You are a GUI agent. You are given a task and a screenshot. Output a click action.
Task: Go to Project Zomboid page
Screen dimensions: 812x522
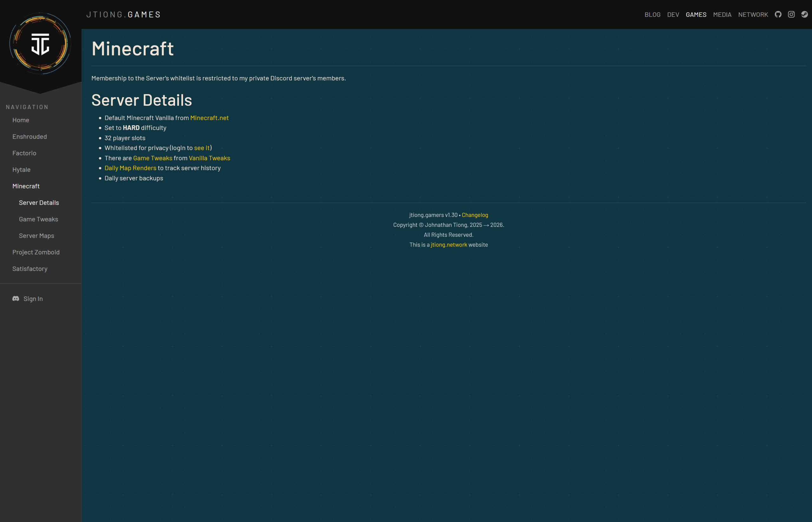pyautogui.click(x=36, y=252)
